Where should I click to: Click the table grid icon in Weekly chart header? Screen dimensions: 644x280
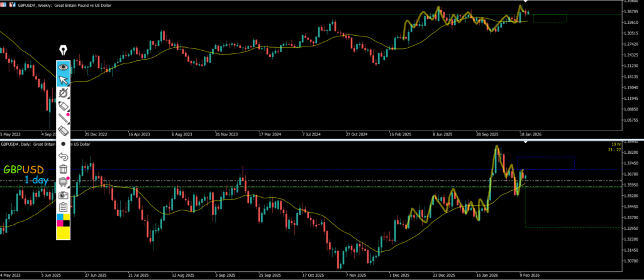[4, 4]
